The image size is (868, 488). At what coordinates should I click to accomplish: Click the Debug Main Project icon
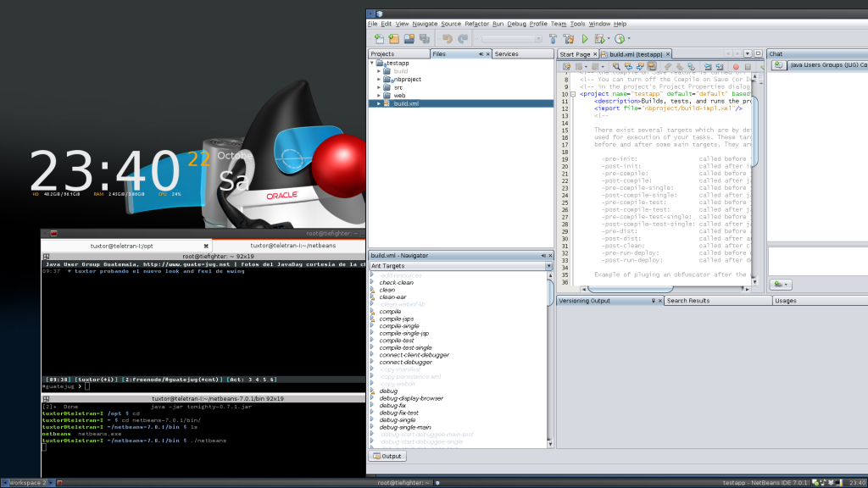tap(601, 39)
